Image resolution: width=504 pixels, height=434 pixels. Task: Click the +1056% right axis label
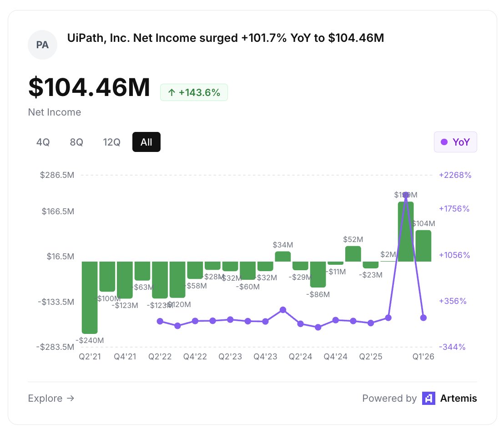tap(454, 255)
